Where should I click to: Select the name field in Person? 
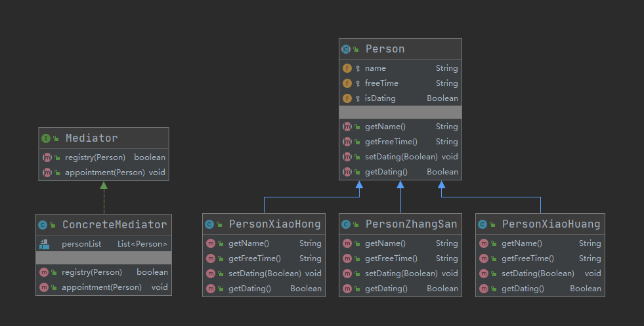tap(400, 68)
